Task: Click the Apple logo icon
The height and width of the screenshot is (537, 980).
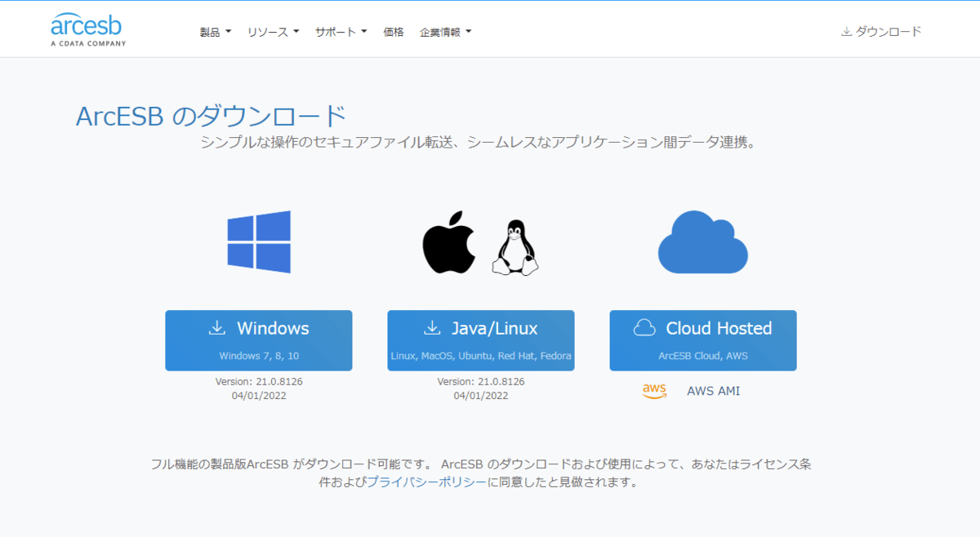Action: (448, 242)
